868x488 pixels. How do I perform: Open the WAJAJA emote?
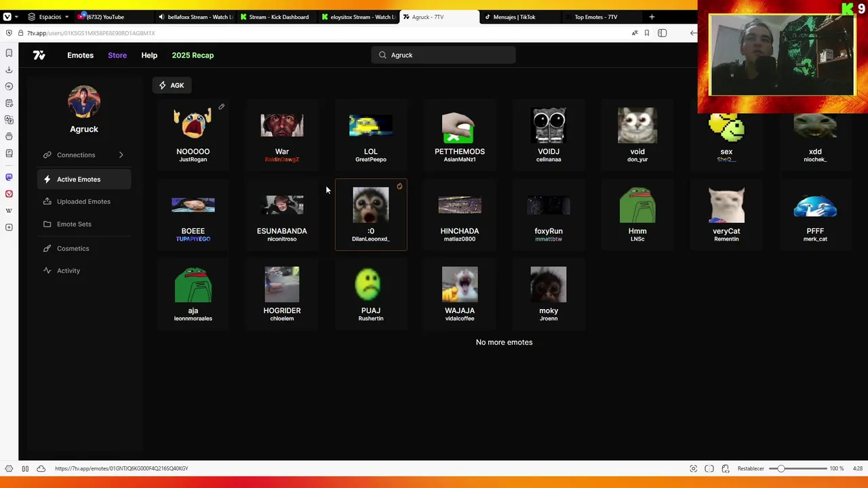(x=460, y=294)
